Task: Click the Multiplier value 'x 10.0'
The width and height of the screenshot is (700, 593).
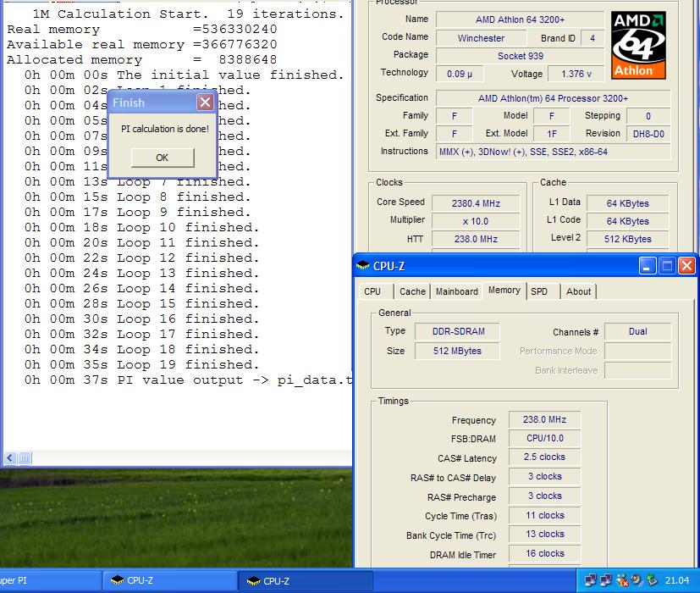Action: tap(476, 221)
